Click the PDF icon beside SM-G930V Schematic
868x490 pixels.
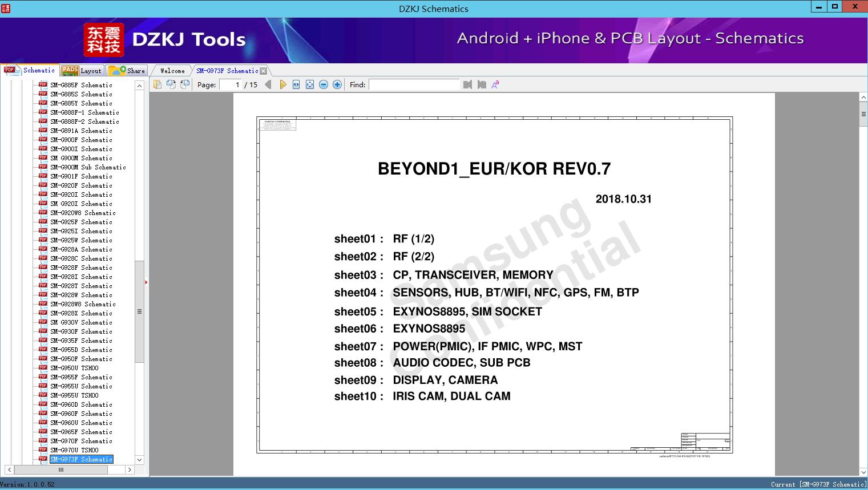coord(43,322)
